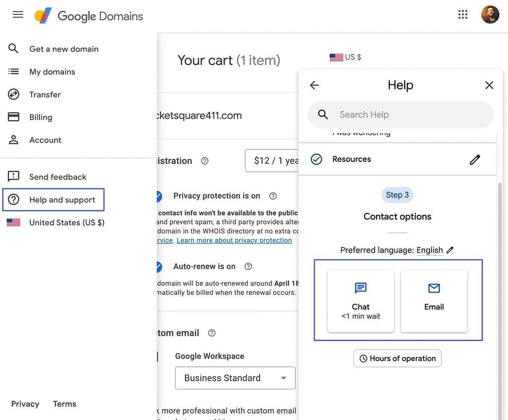Click the edit pencil next to Resources
508x420 pixels.
(474, 159)
